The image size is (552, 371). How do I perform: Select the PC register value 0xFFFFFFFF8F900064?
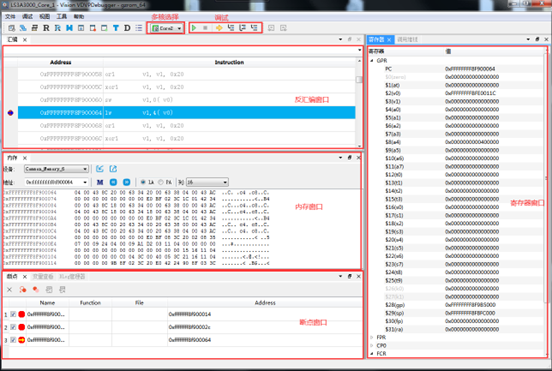[470, 69]
